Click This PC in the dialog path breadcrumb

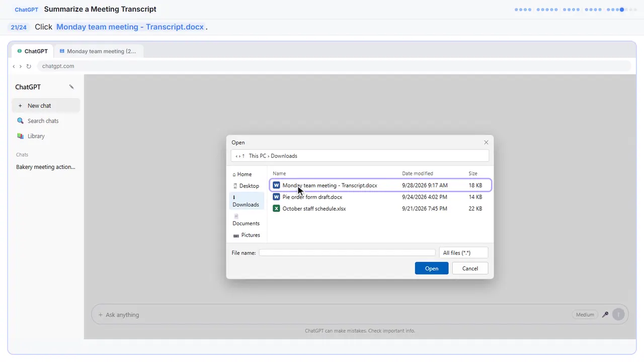point(258,156)
